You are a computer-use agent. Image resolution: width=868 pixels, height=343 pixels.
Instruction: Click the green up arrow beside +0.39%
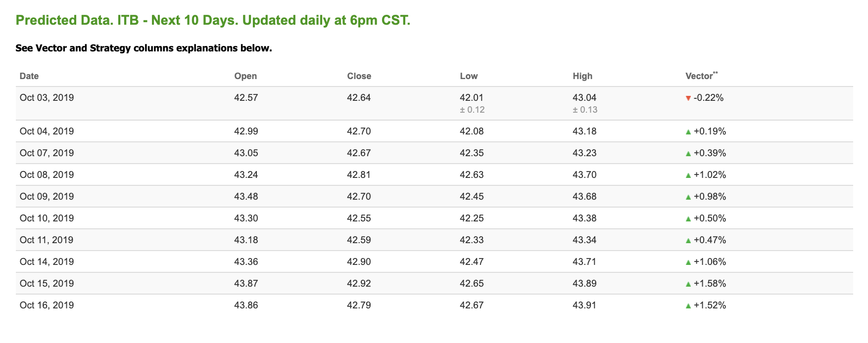[x=688, y=154]
